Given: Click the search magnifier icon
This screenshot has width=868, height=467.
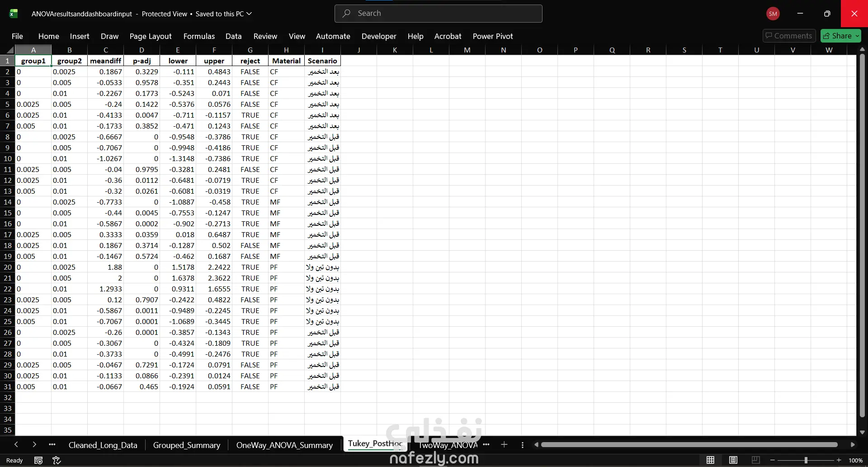Looking at the screenshot, I should coord(346,14).
